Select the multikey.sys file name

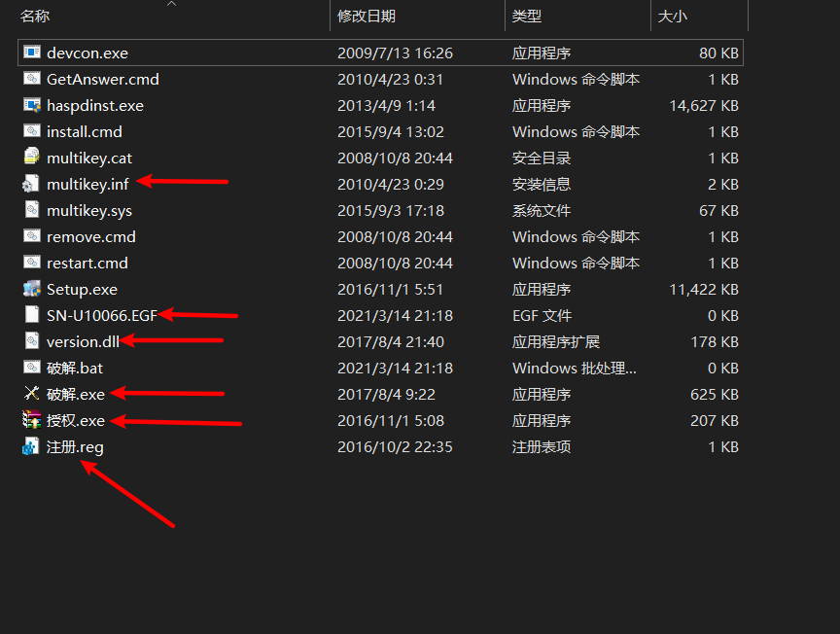pyautogui.click(x=89, y=211)
